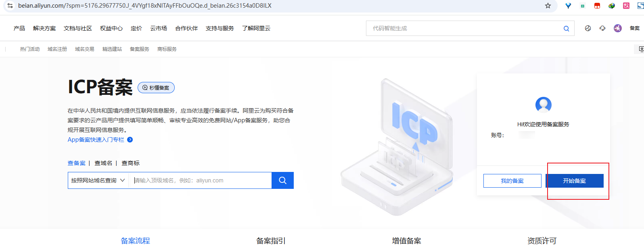Bookmark this page with the star icon

[548, 6]
